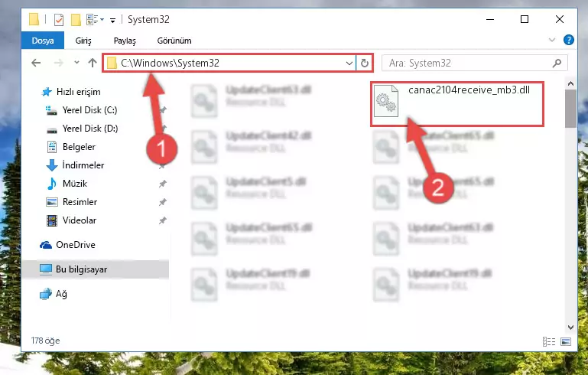
Task: Select the canac2104receive_mb3.dll file name
Action: point(469,90)
